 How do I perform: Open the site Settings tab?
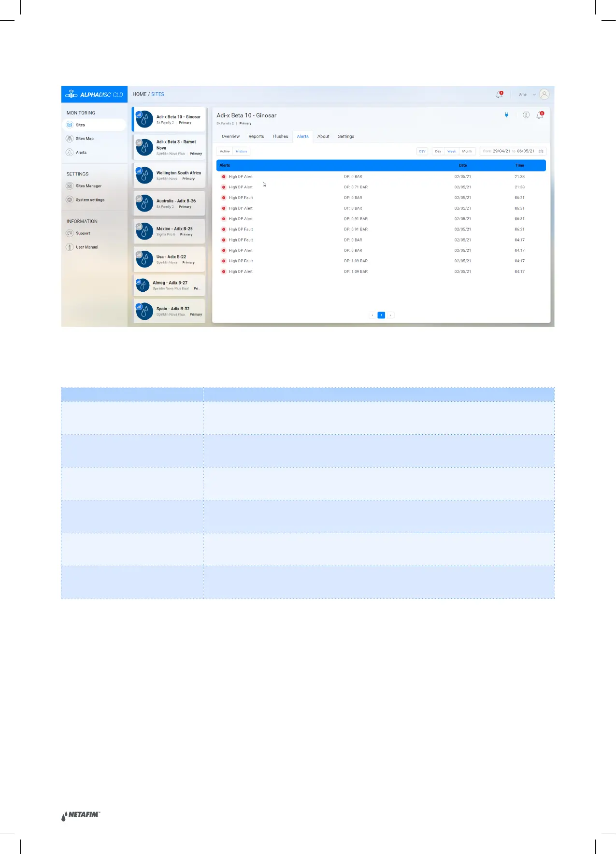coord(346,137)
